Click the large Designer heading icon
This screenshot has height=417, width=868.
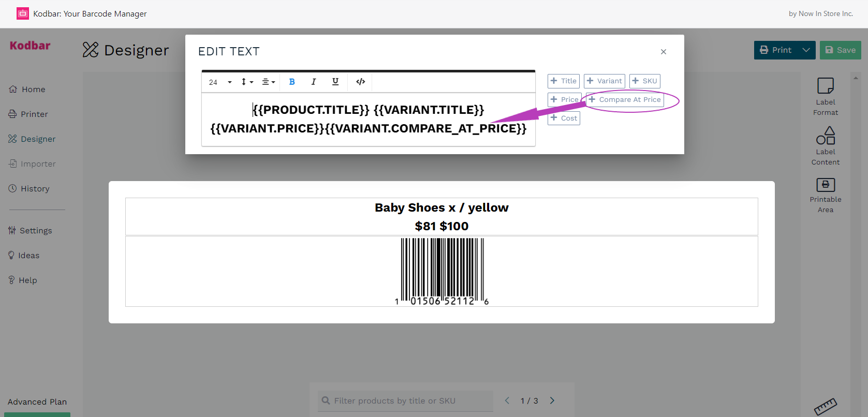pyautogui.click(x=91, y=50)
